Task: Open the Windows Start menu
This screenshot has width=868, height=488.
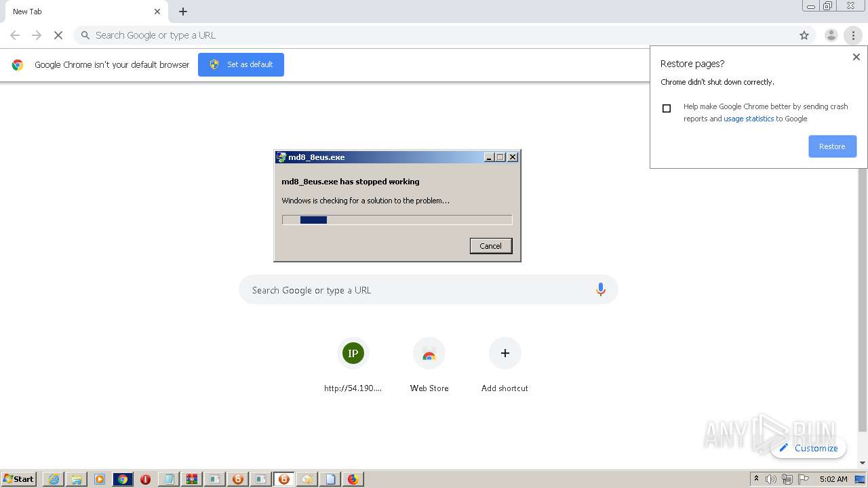Action: 19,479
